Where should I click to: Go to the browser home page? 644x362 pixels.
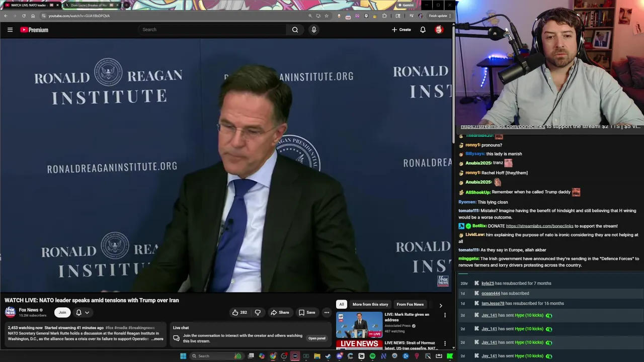[33, 16]
